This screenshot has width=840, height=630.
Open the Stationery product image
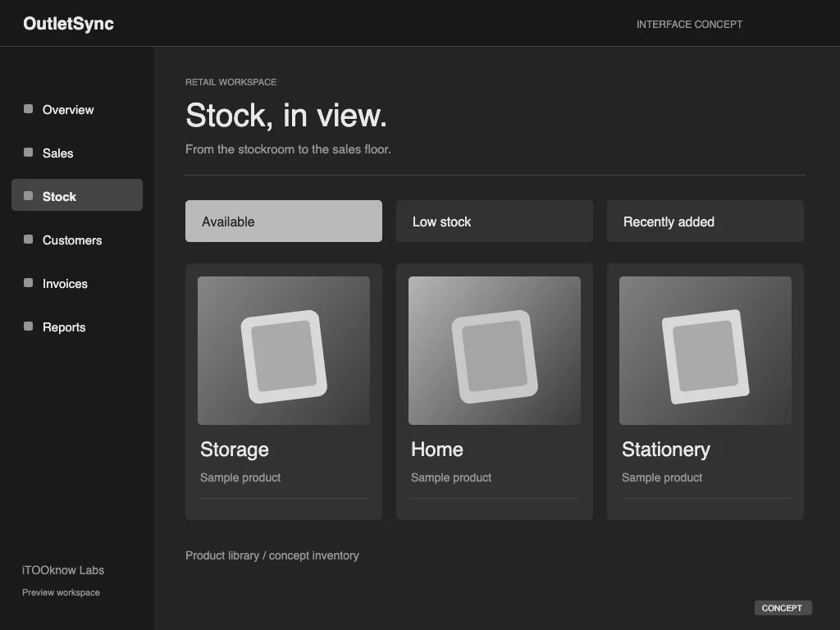[x=705, y=350]
